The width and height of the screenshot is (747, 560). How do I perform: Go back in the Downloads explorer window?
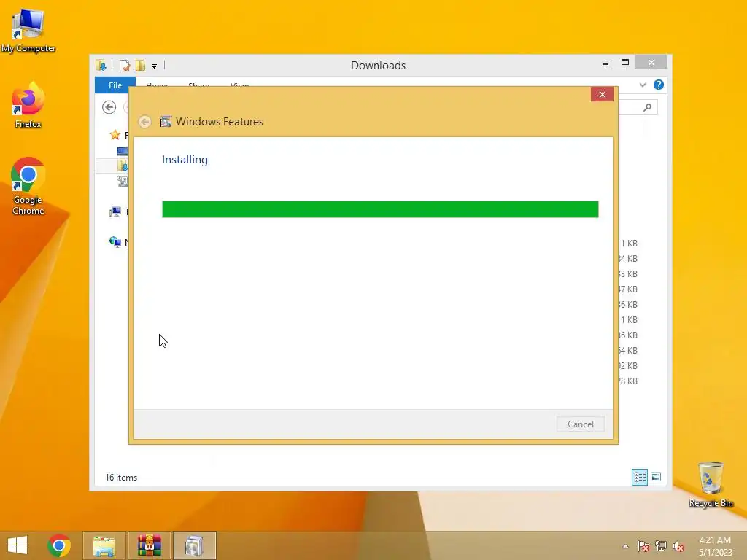click(x=109, y=107)
